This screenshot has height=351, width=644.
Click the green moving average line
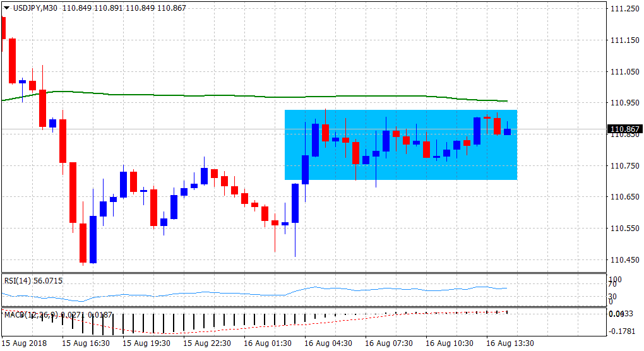click(189, 95)
